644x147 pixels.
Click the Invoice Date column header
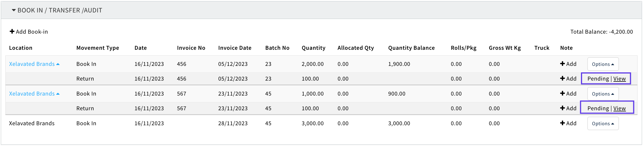(x=235, y=48)
